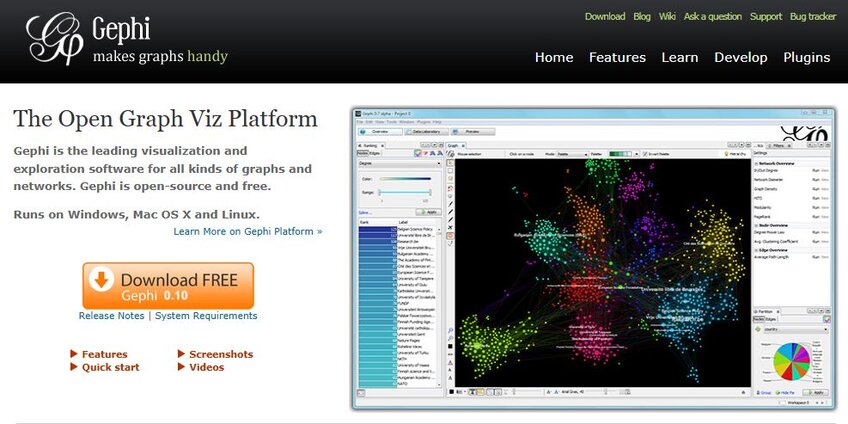Click the Gephi swirl logo icon
The image size is (848, 424).
[55, 38]
